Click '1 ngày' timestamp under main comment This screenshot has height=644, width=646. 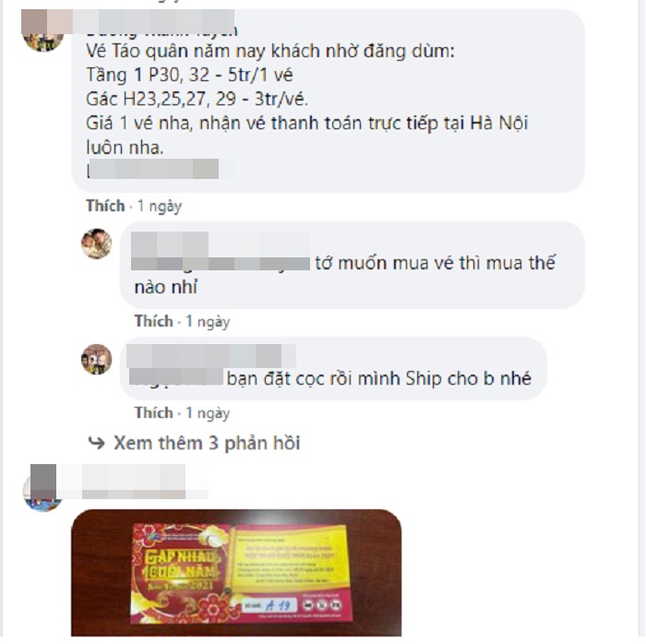pyautogui.click(x=159, y=206)
